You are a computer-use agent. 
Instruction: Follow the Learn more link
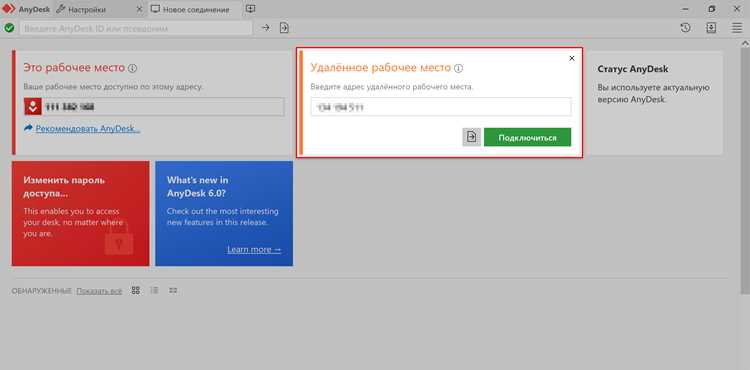[254, 250]
